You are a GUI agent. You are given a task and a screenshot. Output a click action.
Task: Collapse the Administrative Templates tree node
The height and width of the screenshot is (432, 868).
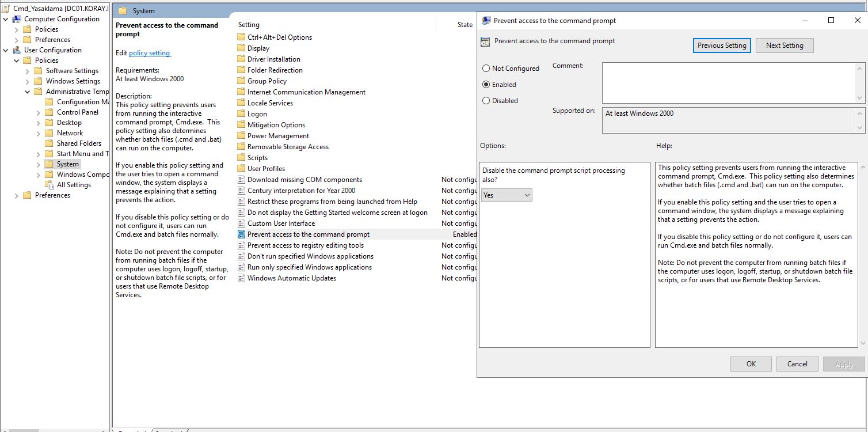click(27, 91)
